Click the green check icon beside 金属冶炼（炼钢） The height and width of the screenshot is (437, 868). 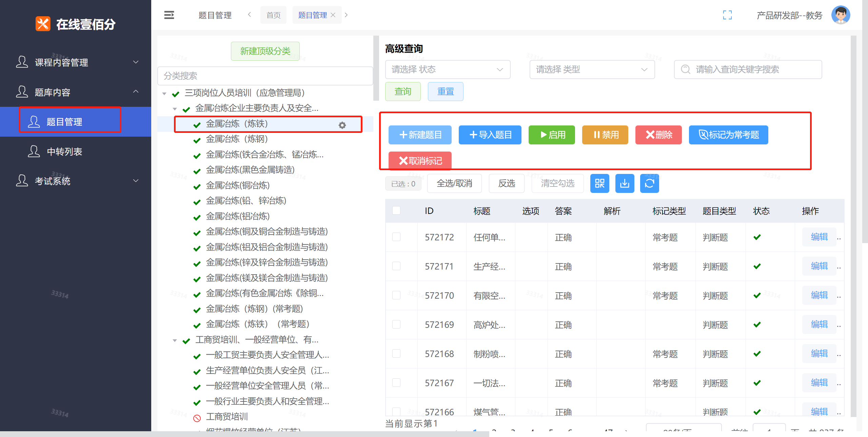coord(197,140)
